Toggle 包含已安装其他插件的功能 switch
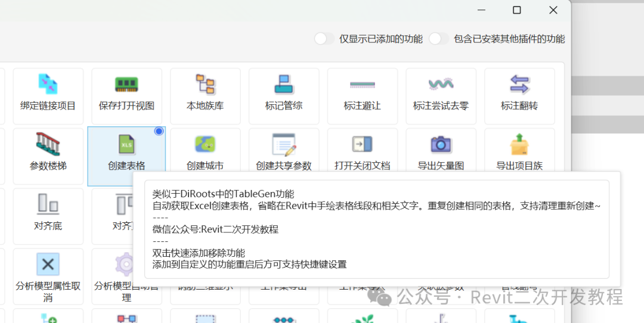 [x=439, y=39]
